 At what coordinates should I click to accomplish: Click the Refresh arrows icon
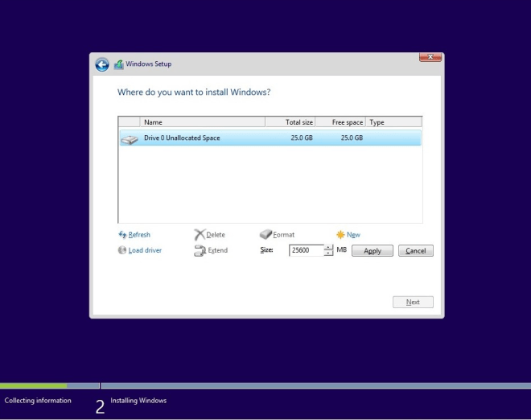(x=122, y=234)
